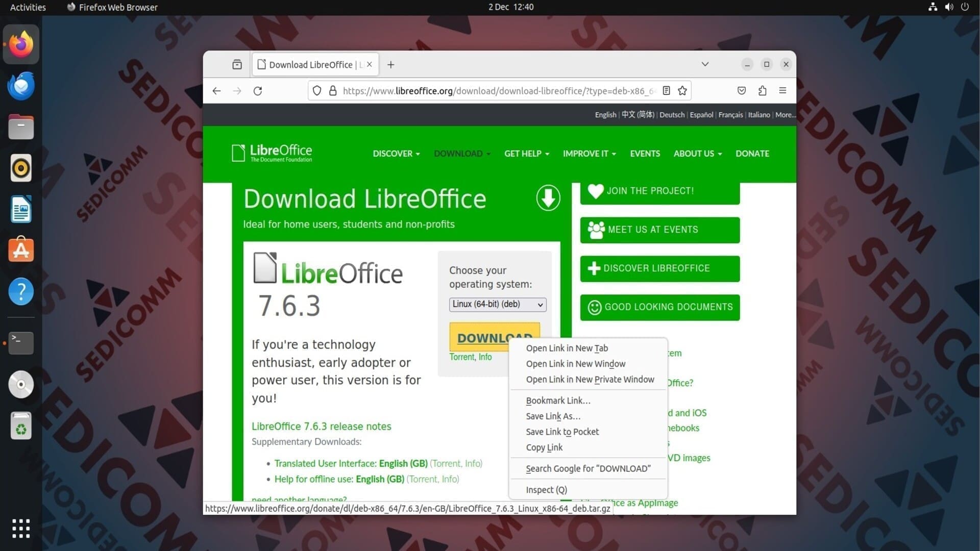Close the Download LibreOffice tab
The width and height of the screenshot is (980, 551).
[x=369, y=64]
